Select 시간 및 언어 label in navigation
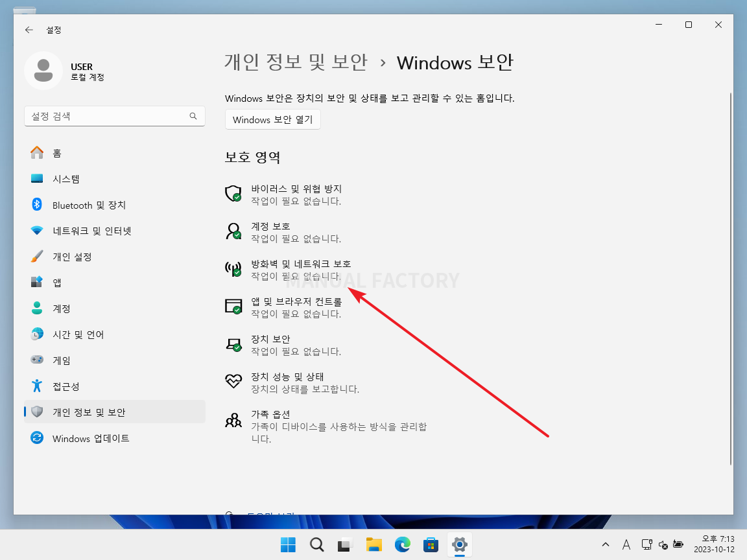The image size is (747, 560). tap(78, 334)
